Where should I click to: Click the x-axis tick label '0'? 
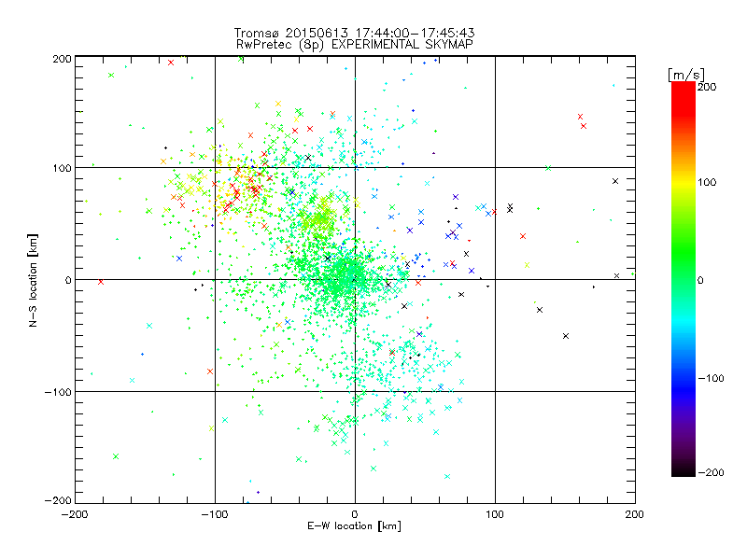pos(355,514)
